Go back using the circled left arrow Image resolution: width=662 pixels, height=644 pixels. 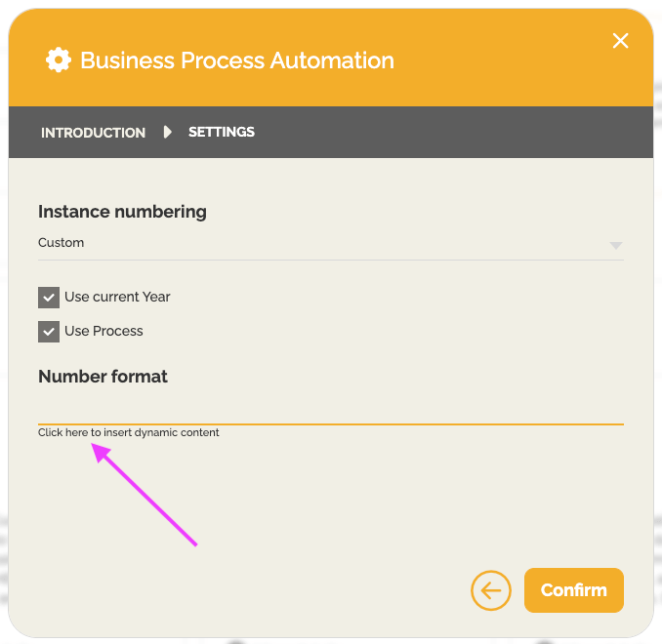(490, 590)
